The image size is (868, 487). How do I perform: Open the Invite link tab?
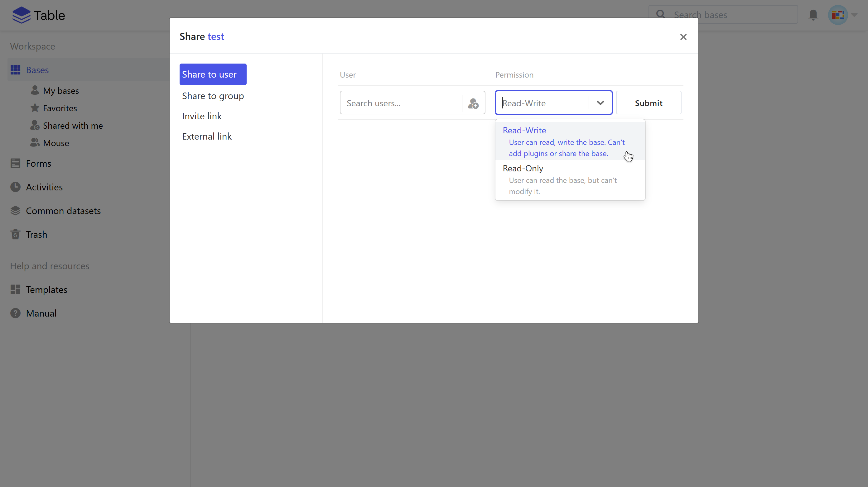pyautogui.click(x=201, y=116)
